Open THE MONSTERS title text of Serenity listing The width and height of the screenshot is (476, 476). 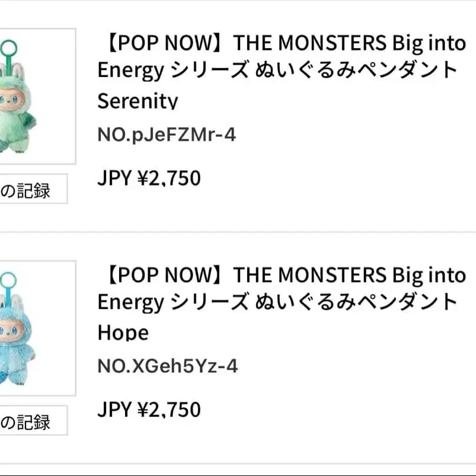coord(307,43)
